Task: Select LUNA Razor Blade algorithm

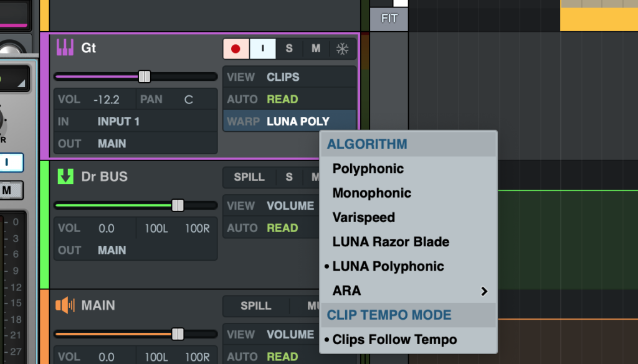Action: pos(391,242)
